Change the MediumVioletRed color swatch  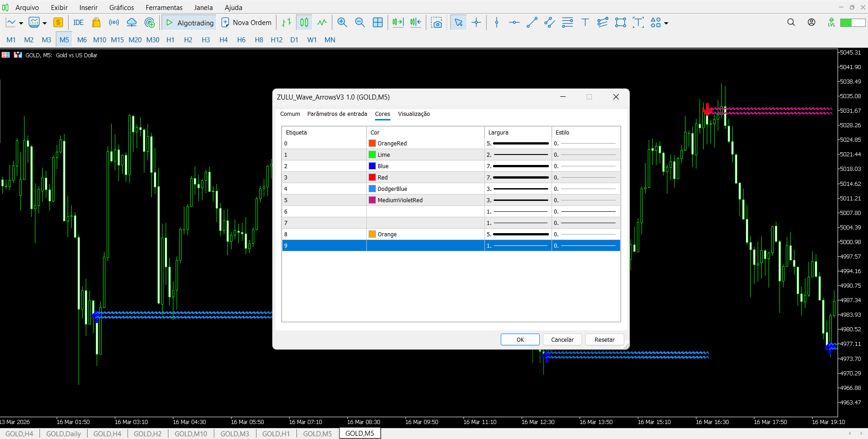(x=372, y=200)
